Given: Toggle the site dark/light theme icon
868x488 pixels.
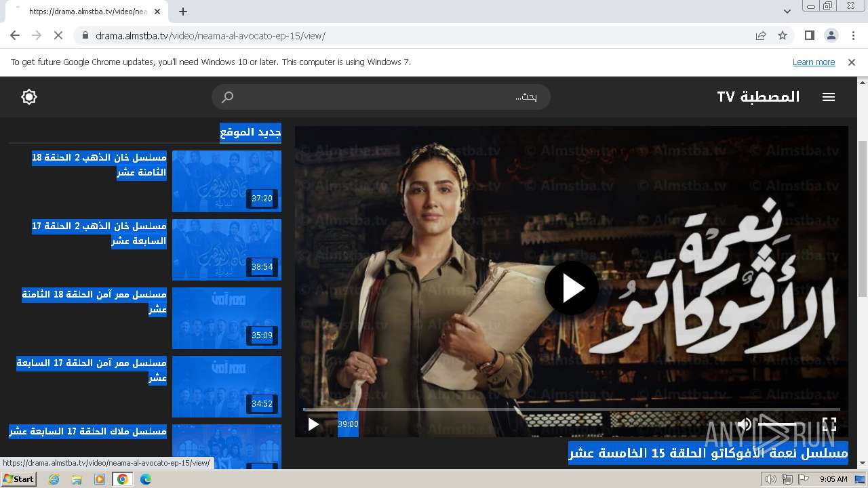Looking at the screenshot, I should coord(29,97).
